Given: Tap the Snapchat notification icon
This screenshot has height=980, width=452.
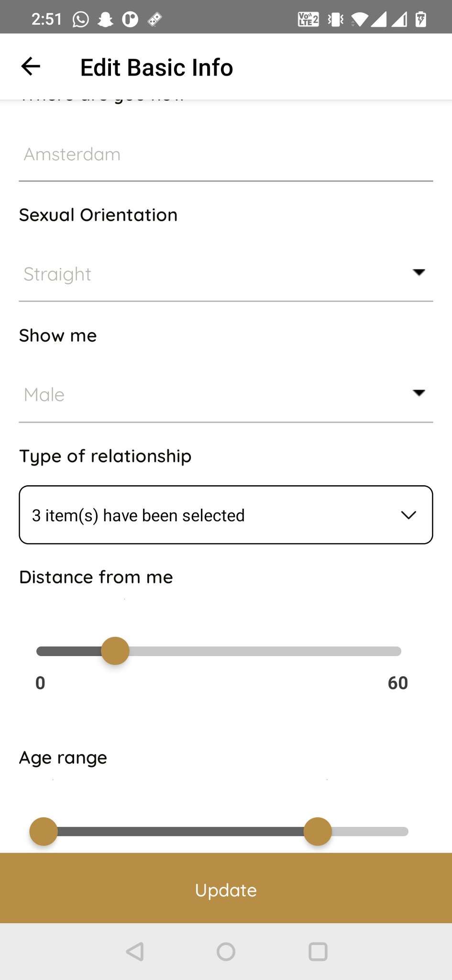Looking at the screenshot, I should pos(106,19).
